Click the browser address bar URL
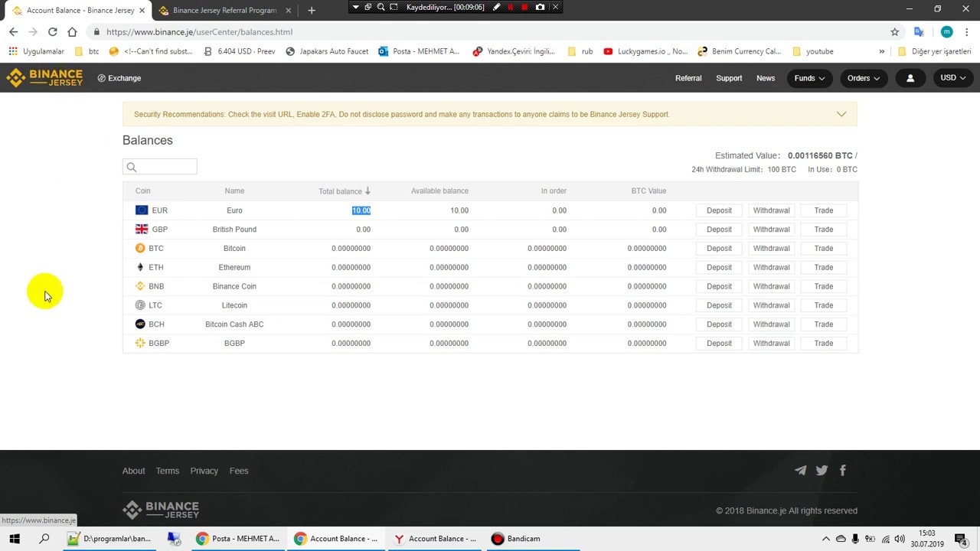This screenshot has height=551, width=980. 199,32
